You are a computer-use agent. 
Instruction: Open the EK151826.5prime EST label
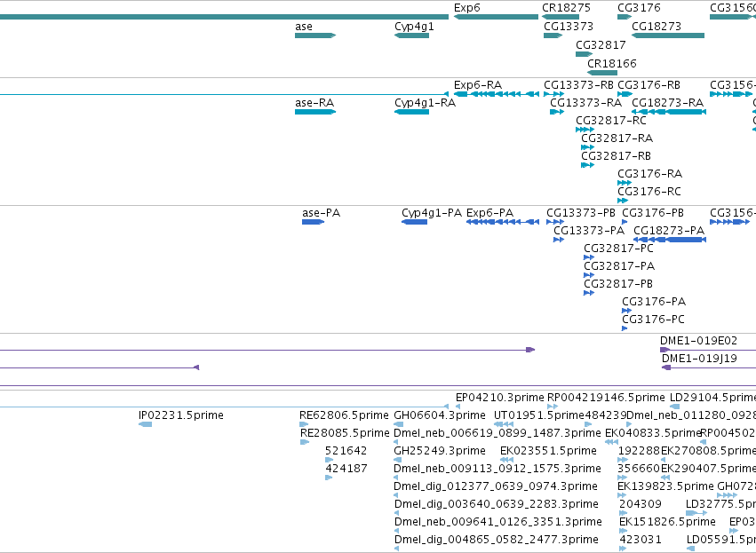(x=667, y=522)
